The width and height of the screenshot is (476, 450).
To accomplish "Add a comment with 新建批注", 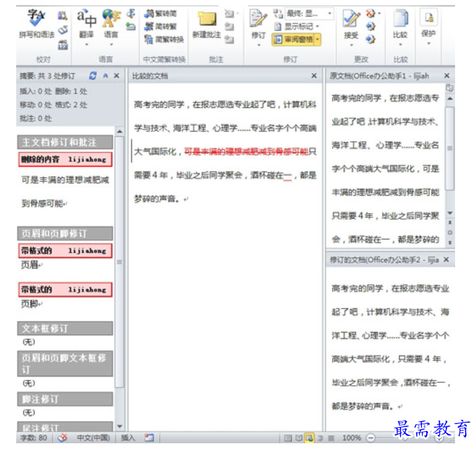I will click(207, 25).
